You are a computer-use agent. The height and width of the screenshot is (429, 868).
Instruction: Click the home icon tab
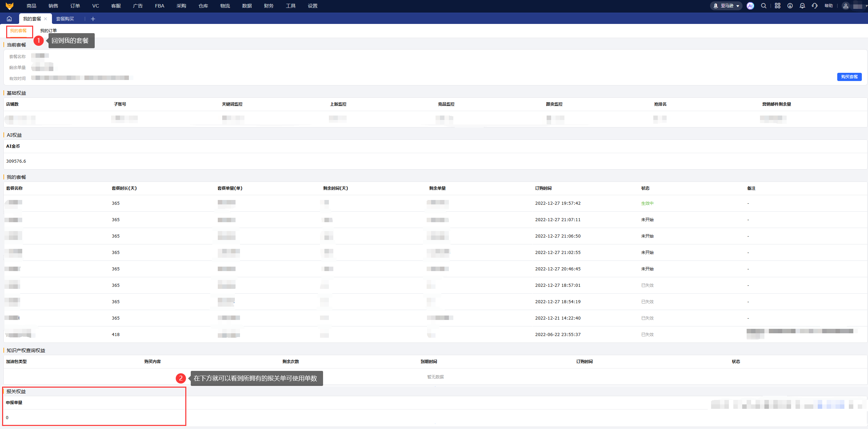(x=9, y=19)
